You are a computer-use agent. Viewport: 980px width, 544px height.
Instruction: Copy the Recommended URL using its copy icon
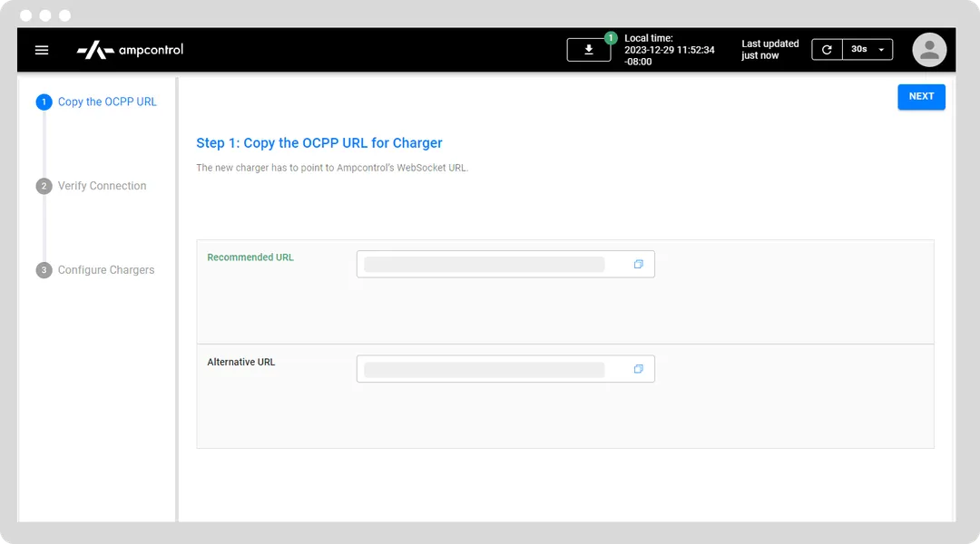(x=638, y=264)
